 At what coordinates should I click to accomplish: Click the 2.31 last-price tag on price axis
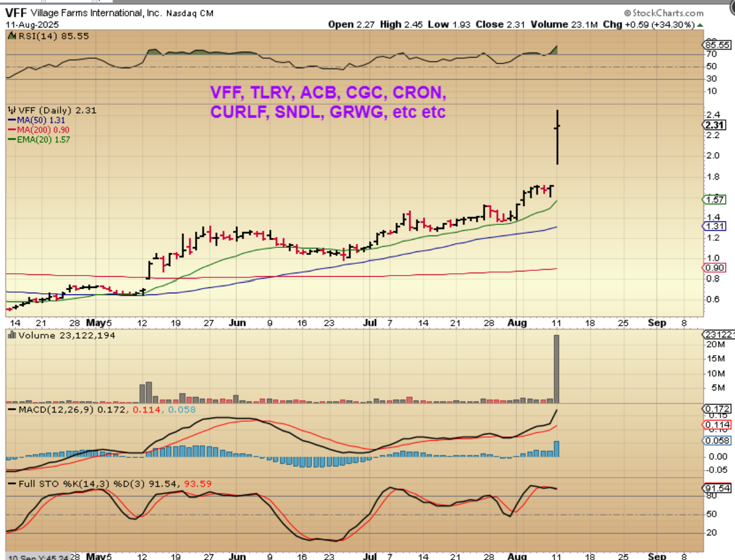[x=714, y=125]
